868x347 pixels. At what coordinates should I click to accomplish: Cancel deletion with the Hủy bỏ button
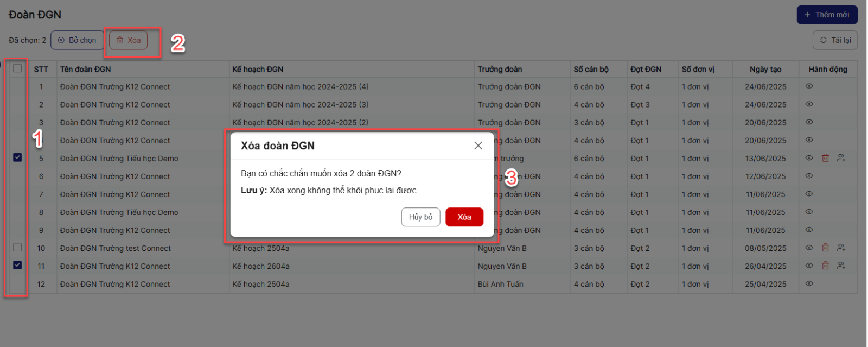(x=420, y=217)
